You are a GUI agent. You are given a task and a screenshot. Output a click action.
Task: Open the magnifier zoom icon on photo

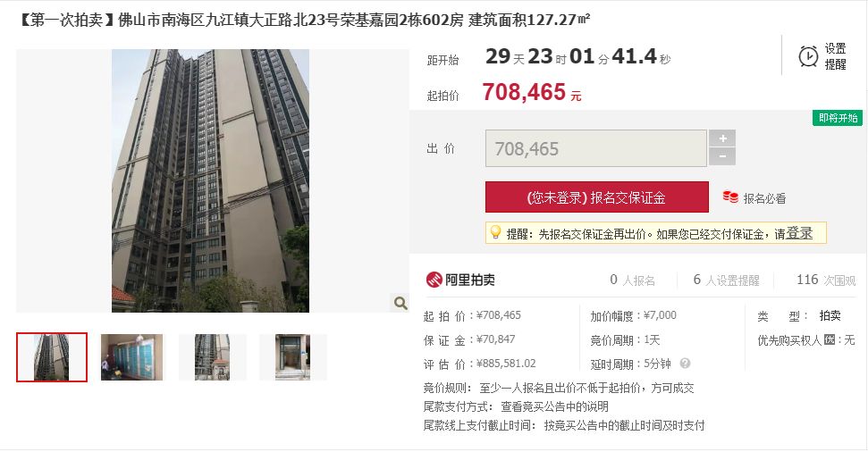click(x=400, y=303)
